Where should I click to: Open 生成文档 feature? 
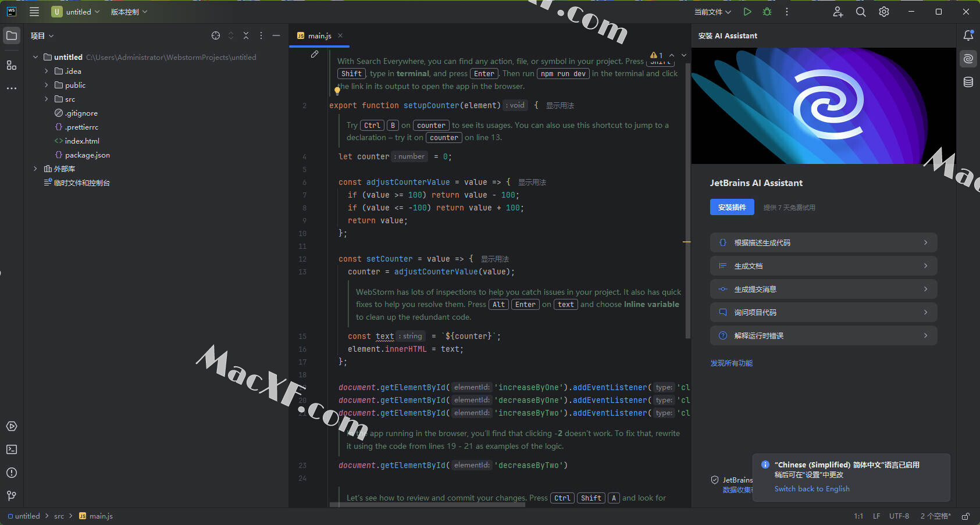click(824, 266)
